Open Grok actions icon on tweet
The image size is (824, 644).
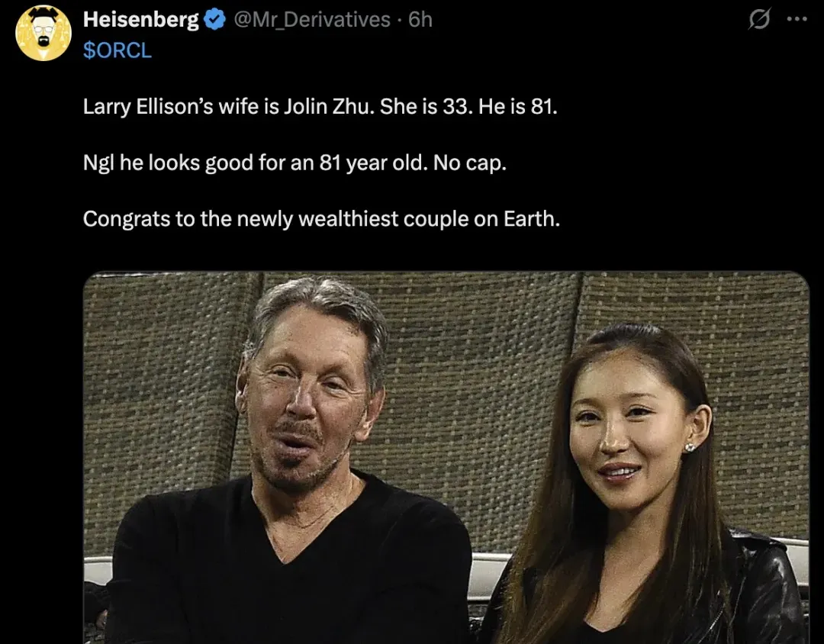[x=759, y=21]
